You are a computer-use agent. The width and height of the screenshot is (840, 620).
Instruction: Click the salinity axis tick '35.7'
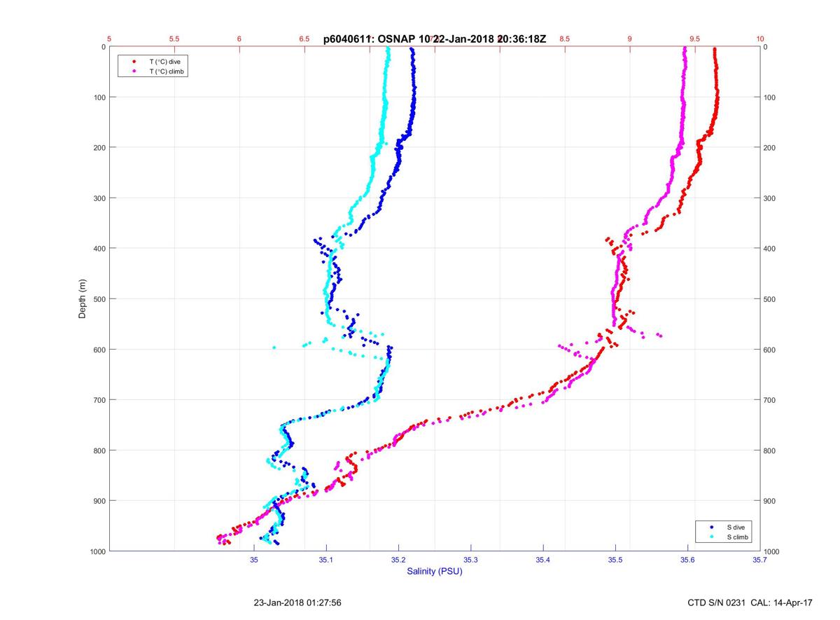click(760, 560)
